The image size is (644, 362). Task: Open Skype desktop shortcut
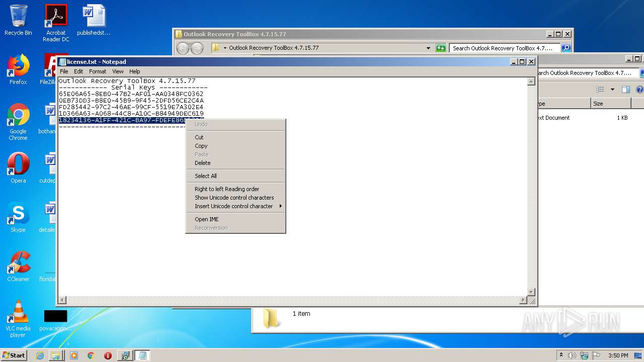(x=18, y=217)
